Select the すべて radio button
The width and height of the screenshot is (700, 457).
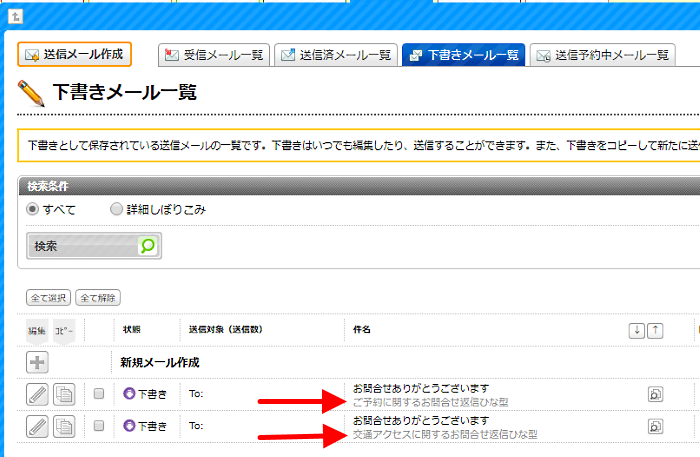(33, 209)
